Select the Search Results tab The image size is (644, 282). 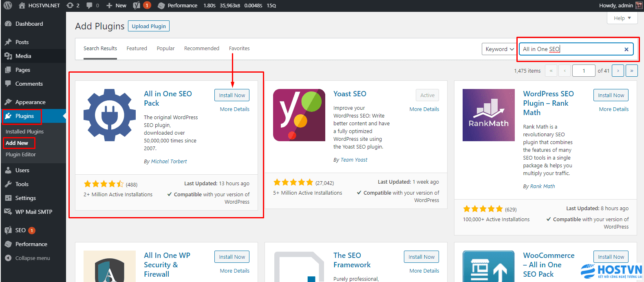tap(100, 48)
